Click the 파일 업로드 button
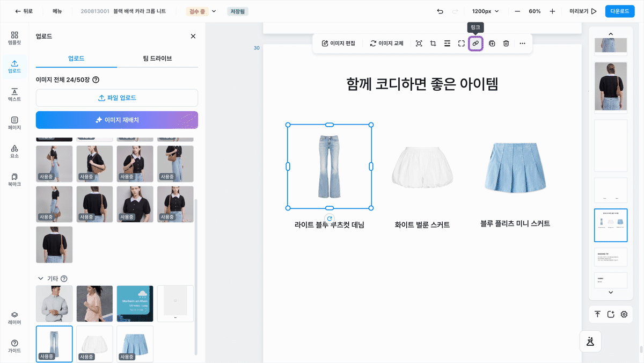The image size is (644, 363). 117,98
